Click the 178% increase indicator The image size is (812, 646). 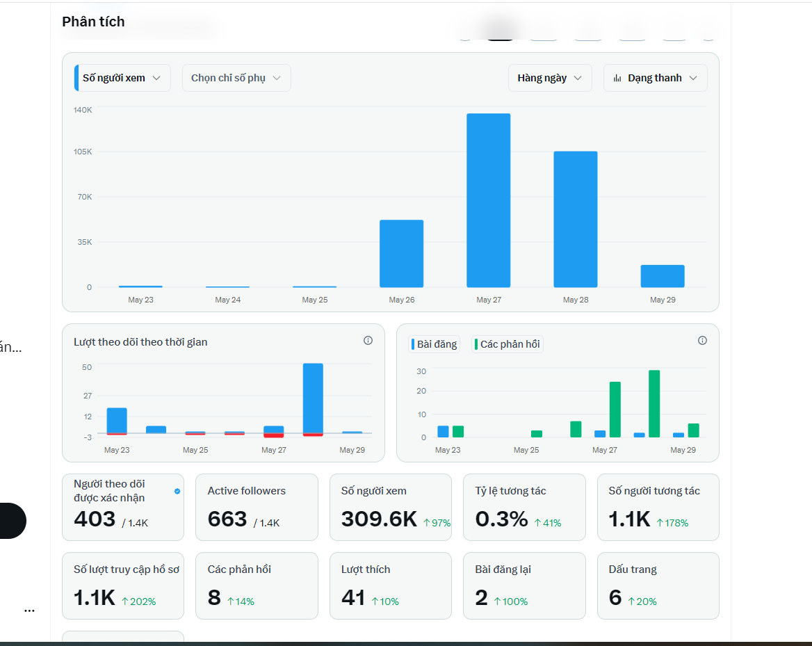click(672, 523)
